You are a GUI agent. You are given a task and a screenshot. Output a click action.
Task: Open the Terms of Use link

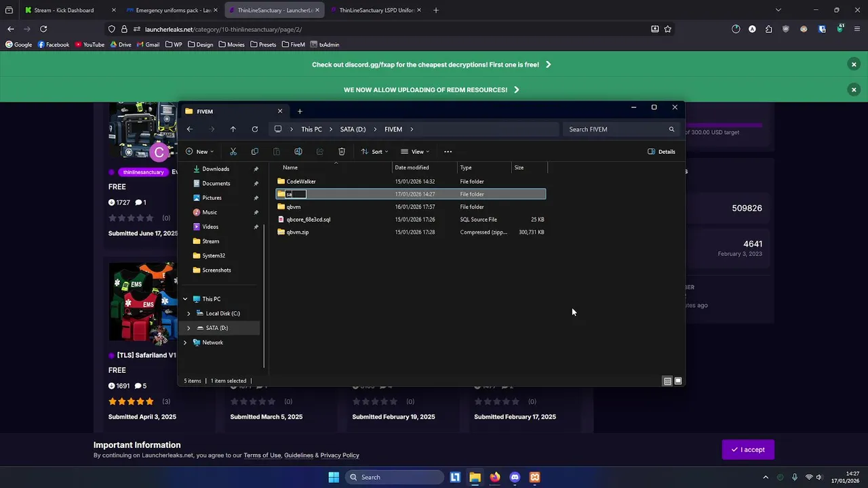pos(262,455)
